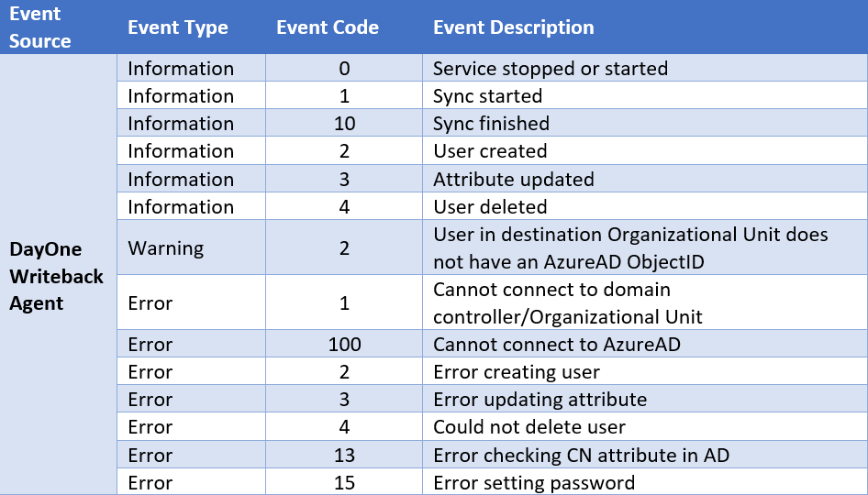This screenshot has width=868, height=495.
Task: Click event code 2 in Error creating user row
Action: point(344,372)
